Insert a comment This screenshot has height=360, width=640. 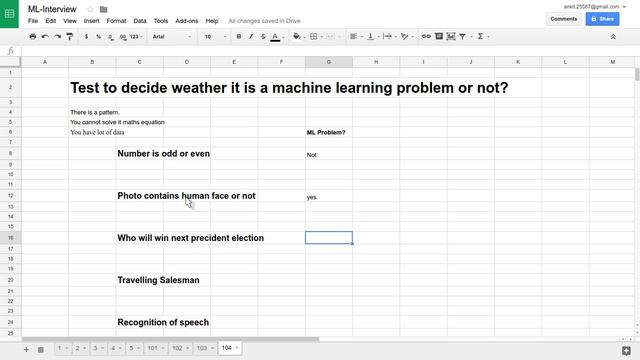(439, 37)
